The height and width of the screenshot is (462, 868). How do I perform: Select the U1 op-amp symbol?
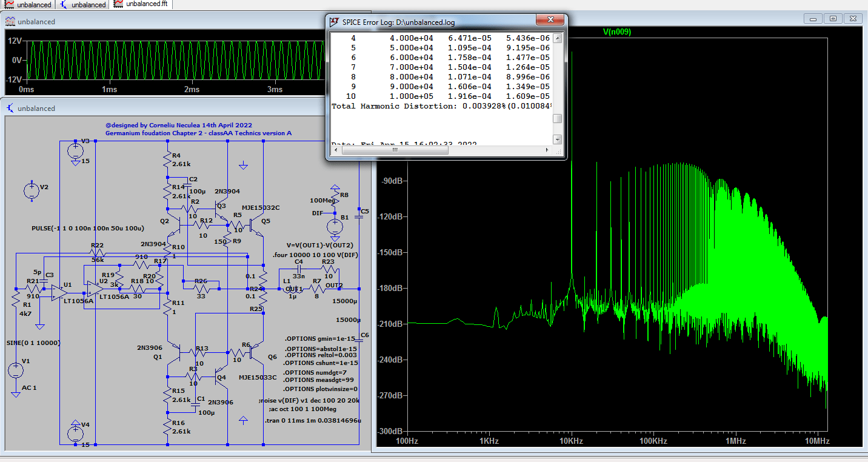click(x=60, y=293)
